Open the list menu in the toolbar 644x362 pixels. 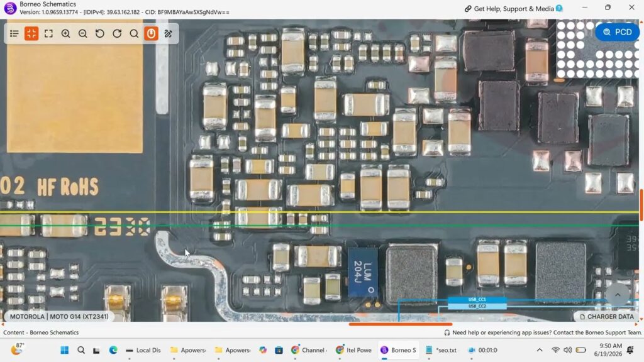click(x=14, y=34)
